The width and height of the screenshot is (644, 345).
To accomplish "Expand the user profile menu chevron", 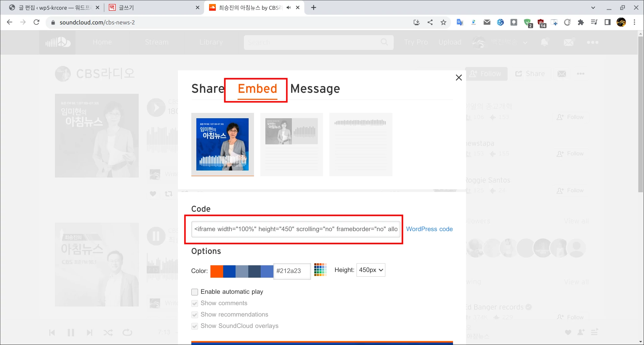I will (525, 43).
